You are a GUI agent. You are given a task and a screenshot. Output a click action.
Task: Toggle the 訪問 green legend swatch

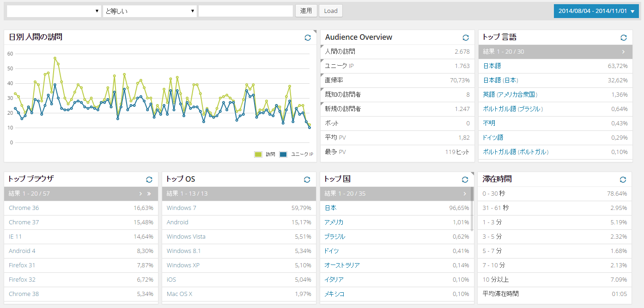[258, 154]
